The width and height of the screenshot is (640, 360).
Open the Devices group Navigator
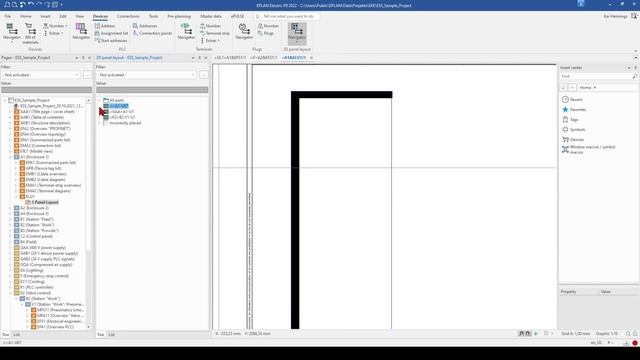click(11, 33)
